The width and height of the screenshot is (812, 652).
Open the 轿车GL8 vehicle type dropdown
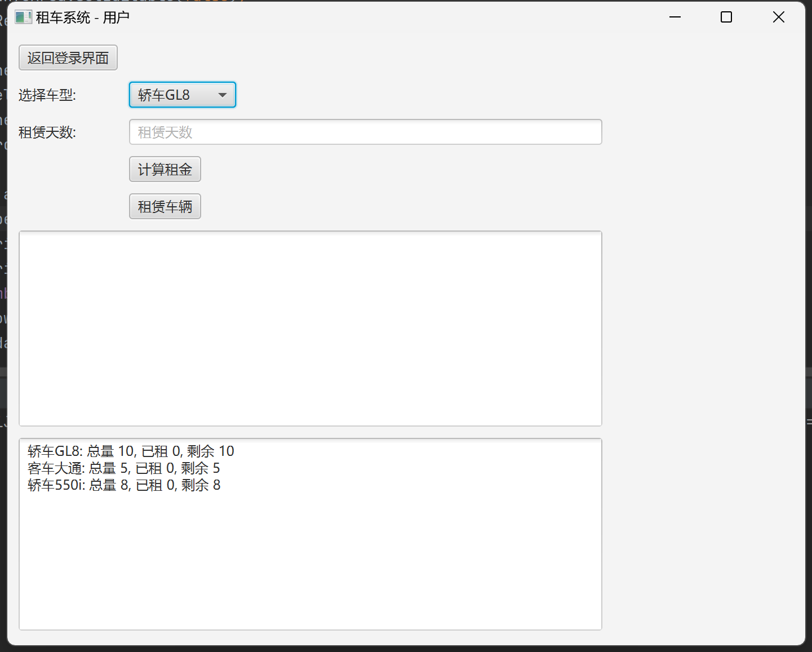[183, 95]
